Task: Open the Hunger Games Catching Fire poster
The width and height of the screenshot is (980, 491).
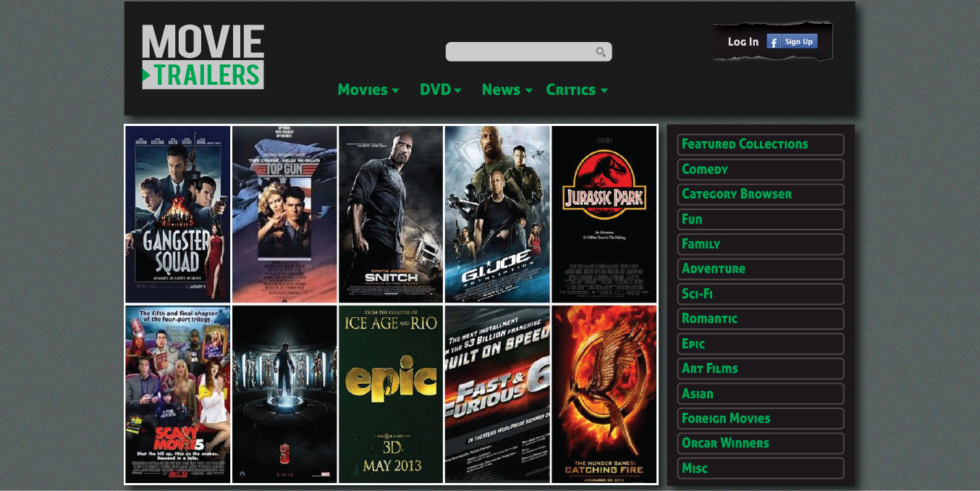Action: pos(604,394)
